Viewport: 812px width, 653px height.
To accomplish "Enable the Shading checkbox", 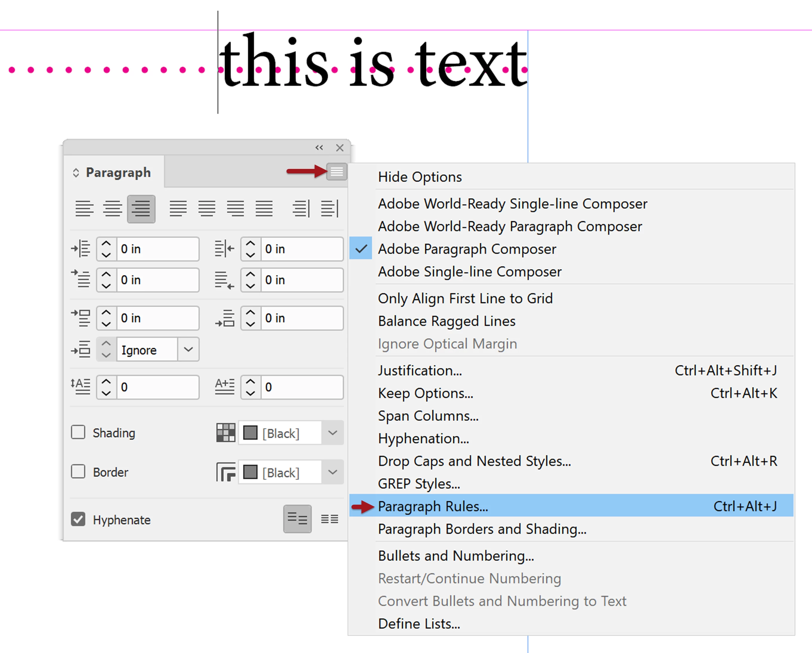I will point(78,432).
